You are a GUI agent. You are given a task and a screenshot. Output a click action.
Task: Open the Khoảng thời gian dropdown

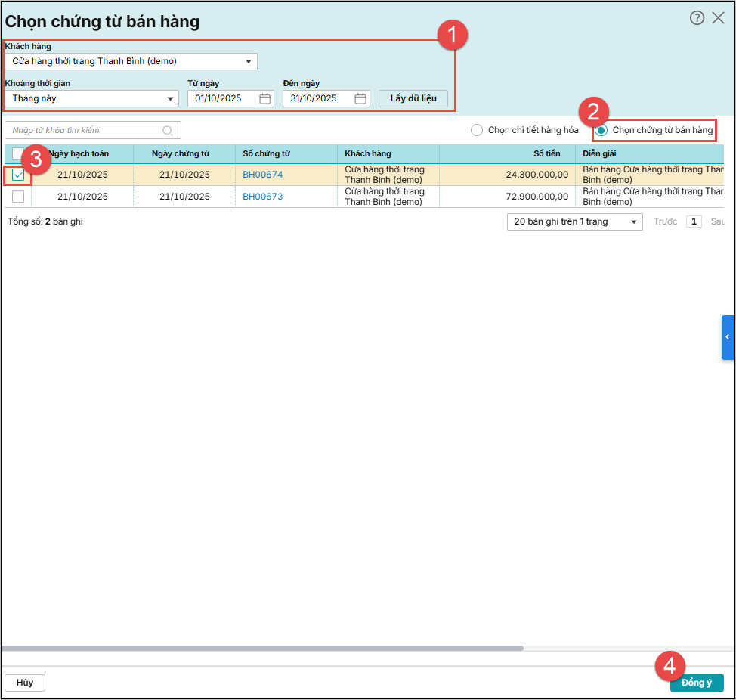170,98
